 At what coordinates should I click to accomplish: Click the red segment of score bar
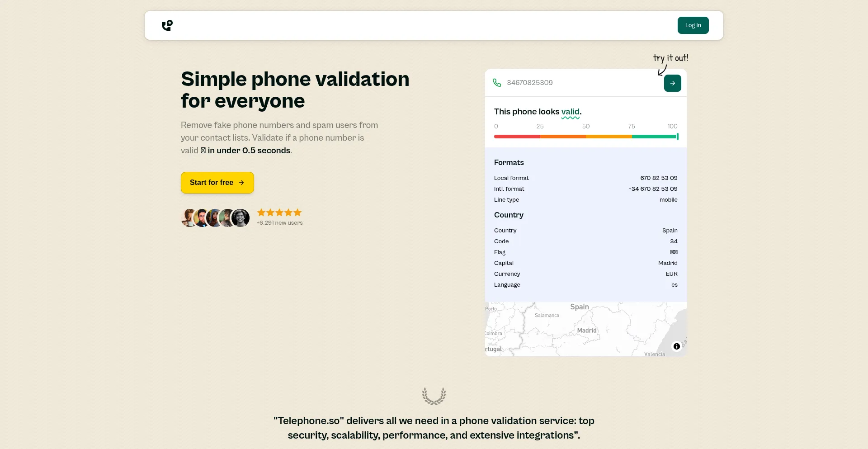point(517,137)
